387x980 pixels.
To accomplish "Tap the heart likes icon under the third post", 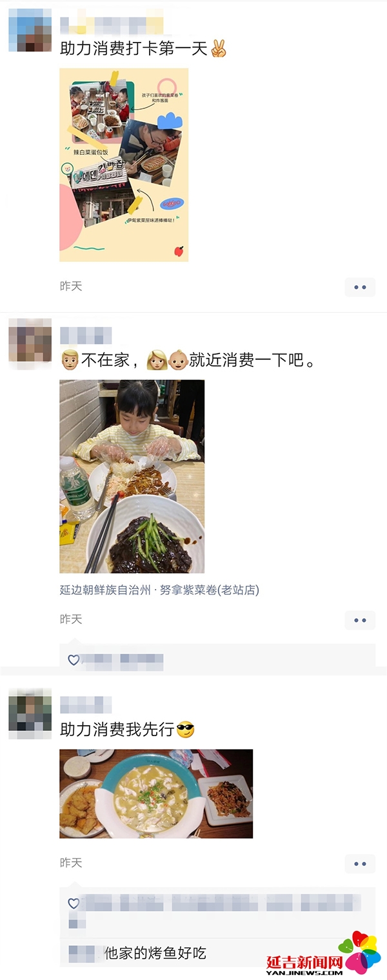I will (x=74, y=903).
